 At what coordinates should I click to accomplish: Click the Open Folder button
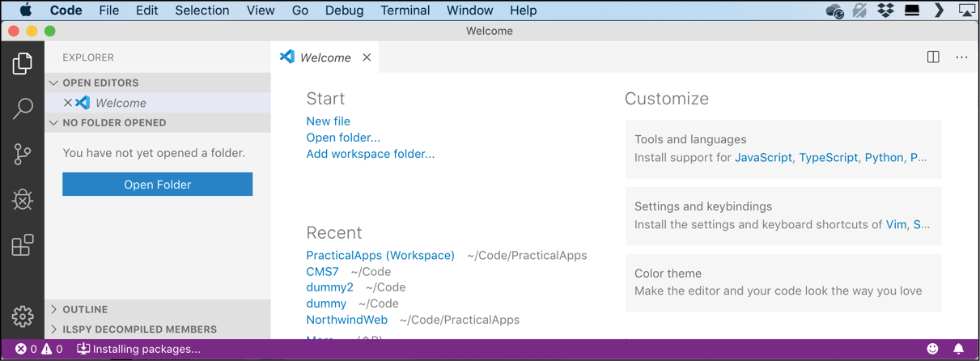[x=158, y=185]
